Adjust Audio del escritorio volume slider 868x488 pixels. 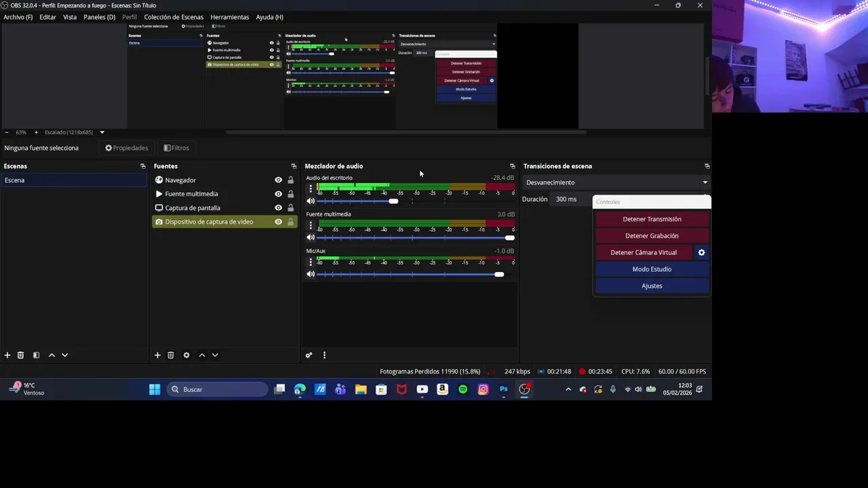click(393, 201)
